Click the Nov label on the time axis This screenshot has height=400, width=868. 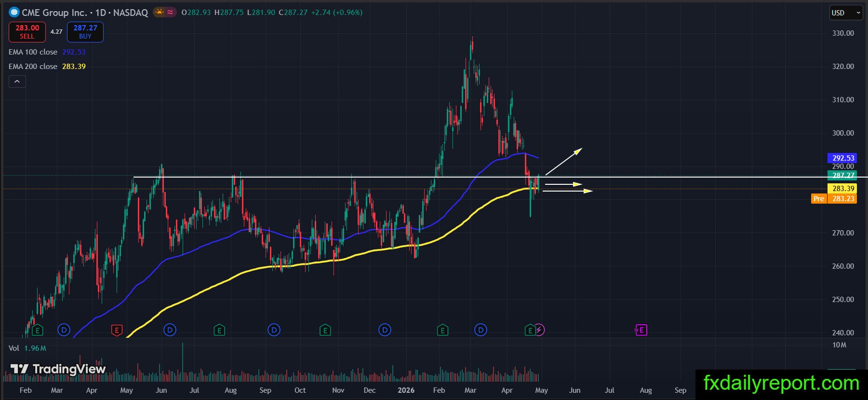338,390
